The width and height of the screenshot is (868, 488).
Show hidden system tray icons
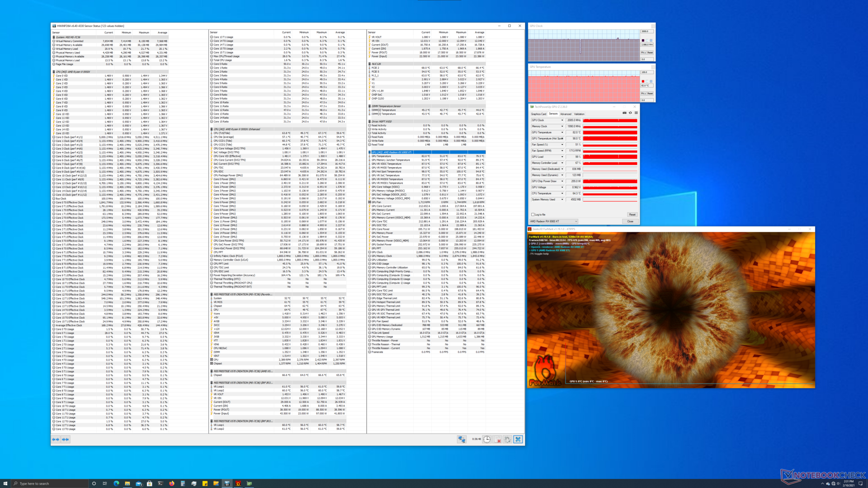[x=822, y=483]
